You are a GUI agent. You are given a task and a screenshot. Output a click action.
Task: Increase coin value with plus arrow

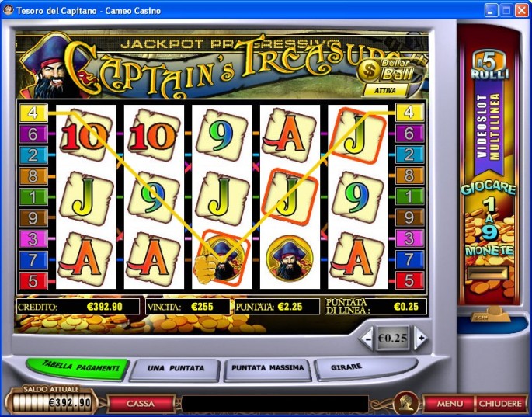(x=420, y=338)
